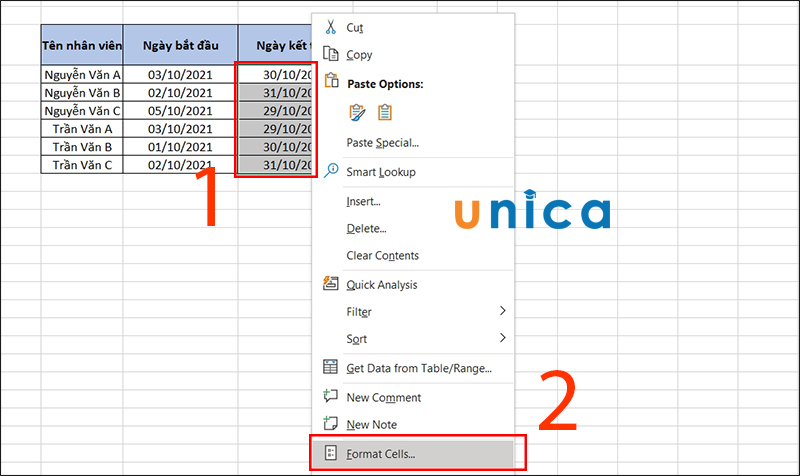Click the New Note icon

(x=330, y=425)
